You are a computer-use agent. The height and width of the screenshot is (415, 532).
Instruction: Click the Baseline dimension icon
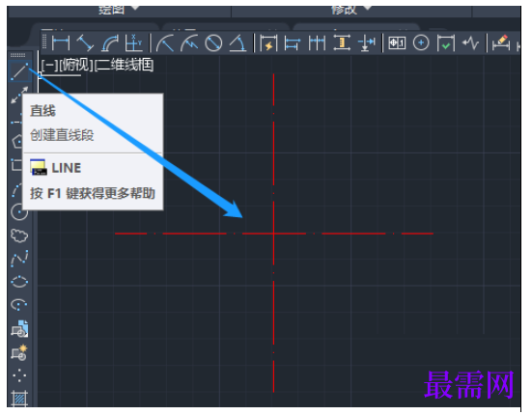(x=293, y=43)
